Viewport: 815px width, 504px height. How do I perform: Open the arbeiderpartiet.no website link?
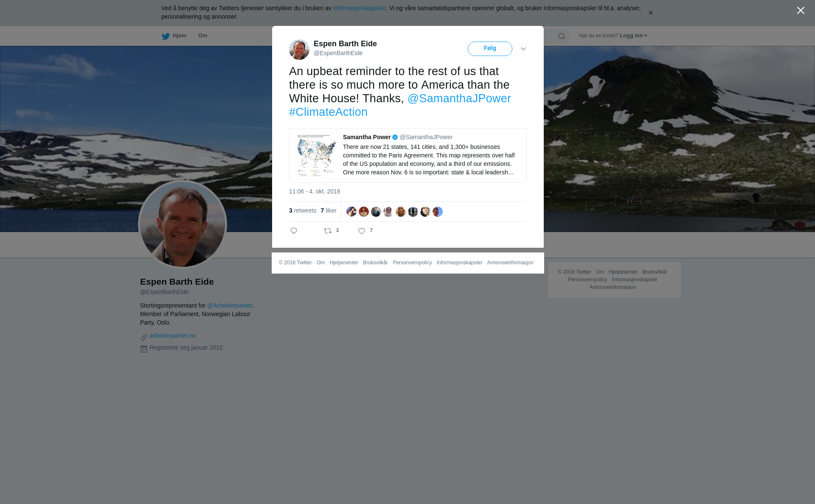(172, 336)
